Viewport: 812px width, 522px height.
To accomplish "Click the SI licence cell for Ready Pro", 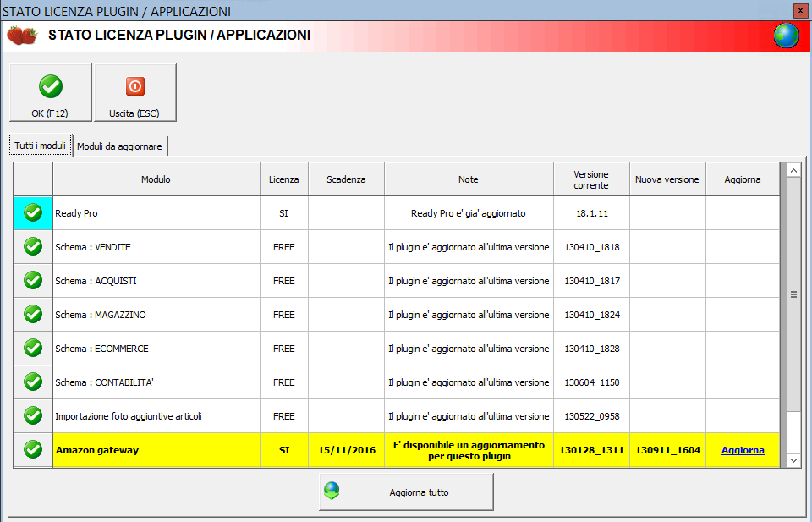I will pos(284,213).
